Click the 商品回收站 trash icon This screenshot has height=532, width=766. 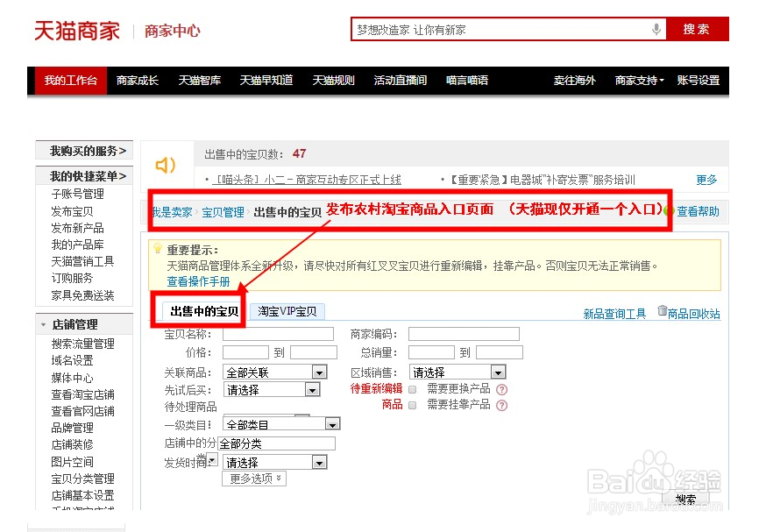point(662,310)
